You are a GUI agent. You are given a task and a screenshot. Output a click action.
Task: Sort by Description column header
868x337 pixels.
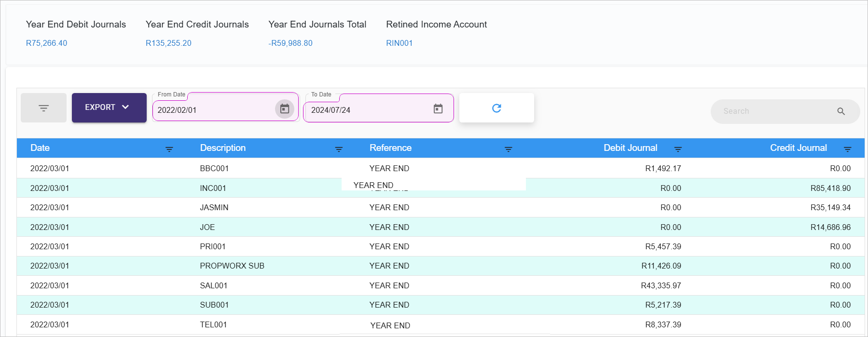[x=223, y=148]
